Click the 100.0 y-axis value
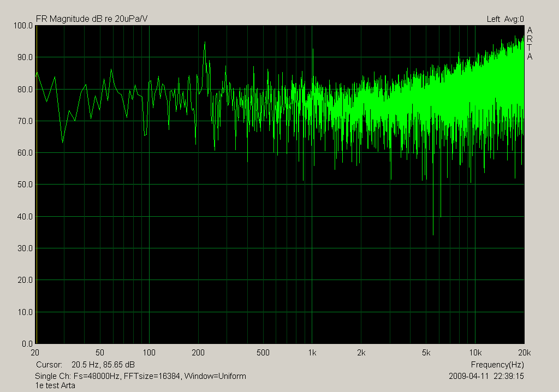 pyautogui.click(x=23, y=26)
